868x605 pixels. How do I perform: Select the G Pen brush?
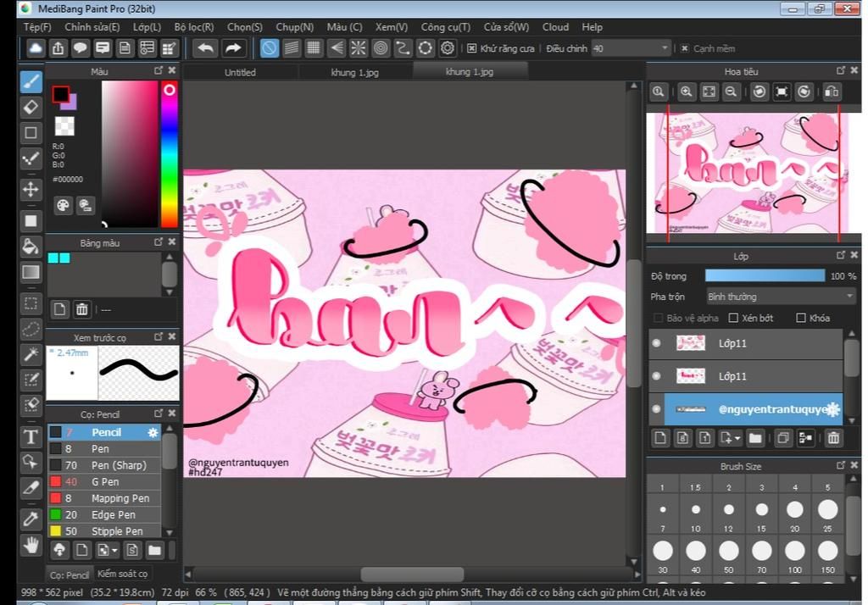104,481
